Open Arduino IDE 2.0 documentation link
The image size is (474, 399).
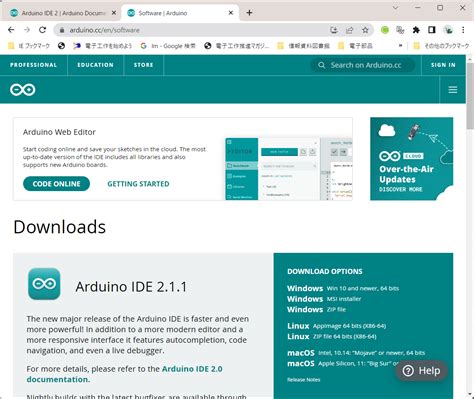(124, 374)
